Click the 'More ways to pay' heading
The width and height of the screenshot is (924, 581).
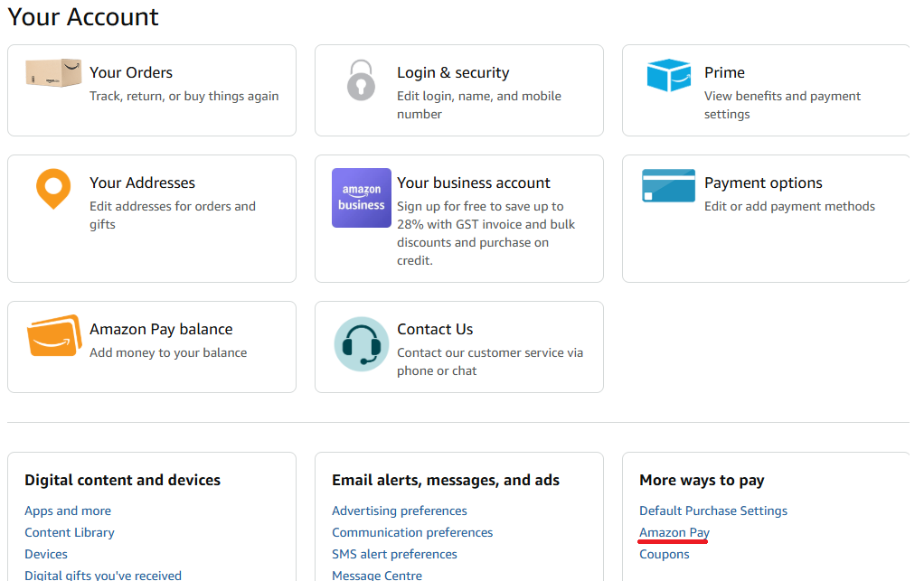coord(702,480)
